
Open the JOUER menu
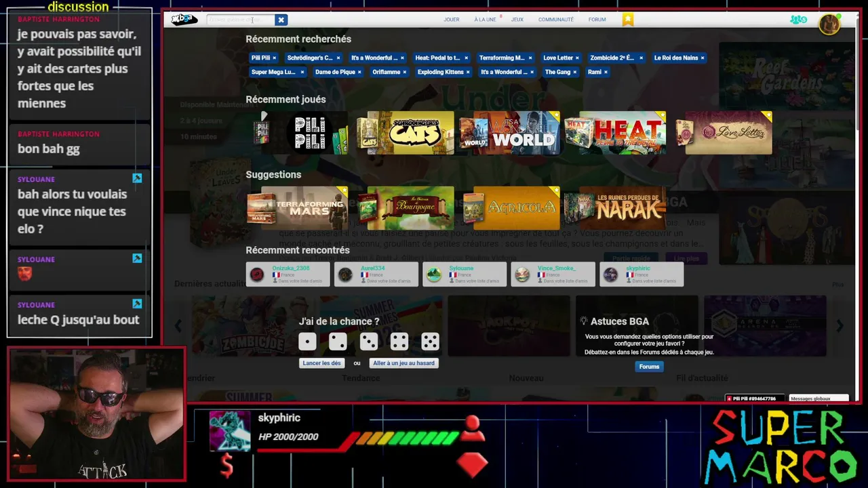click(452, 20)
